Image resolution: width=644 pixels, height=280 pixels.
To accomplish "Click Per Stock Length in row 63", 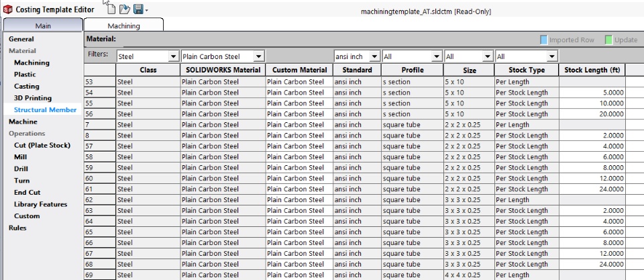I will tap(526, 211).
